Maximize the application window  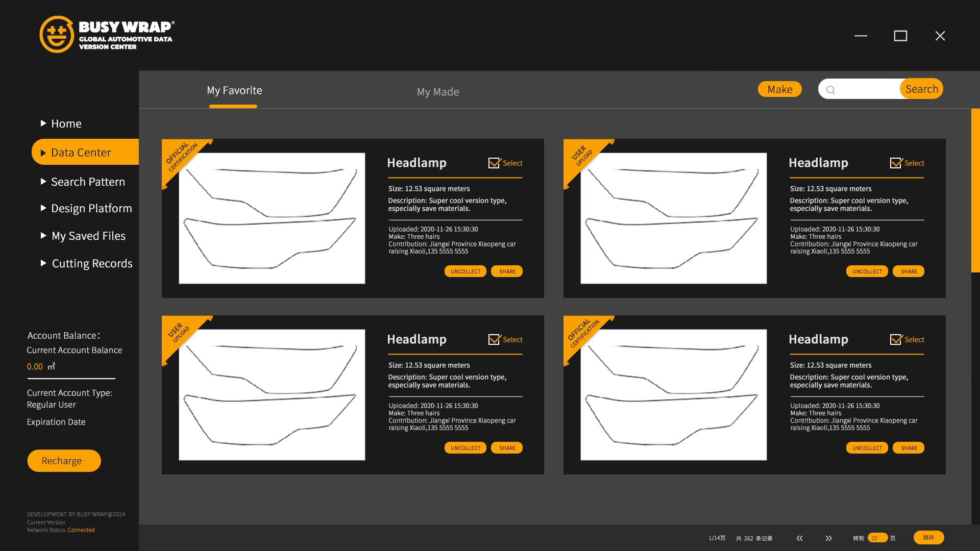coord(900,36)
